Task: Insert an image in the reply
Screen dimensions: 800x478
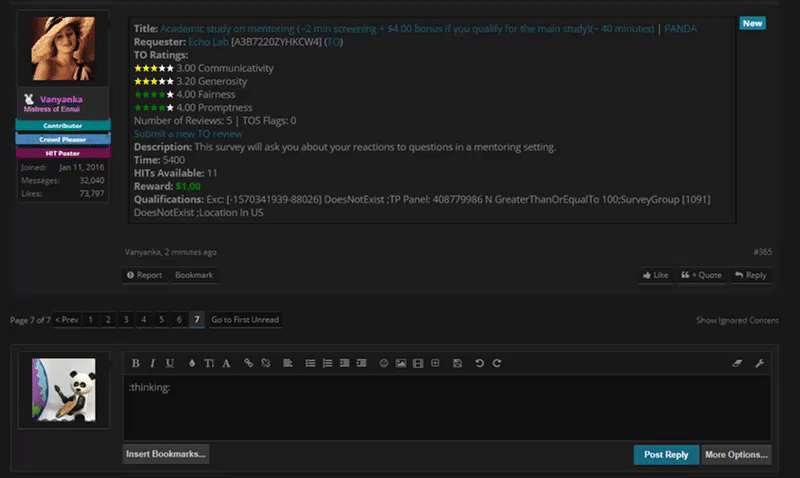Action: (x=401, y=363)
